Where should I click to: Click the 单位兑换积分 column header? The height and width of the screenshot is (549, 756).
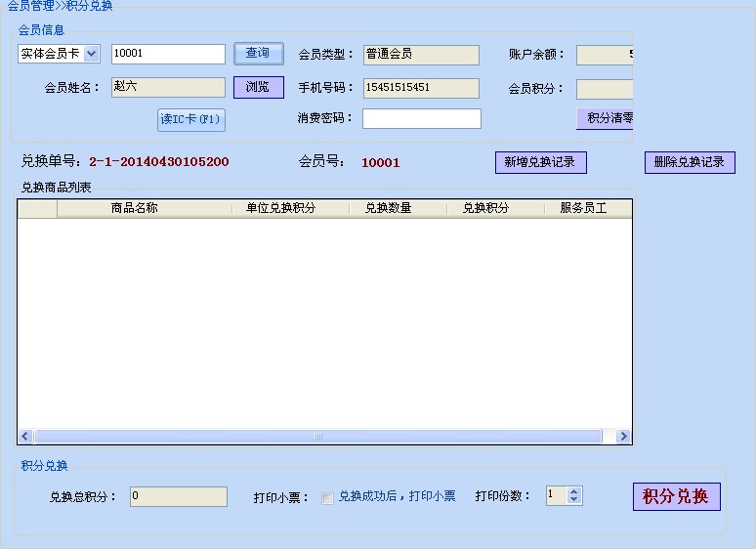[x=290, y=208]
